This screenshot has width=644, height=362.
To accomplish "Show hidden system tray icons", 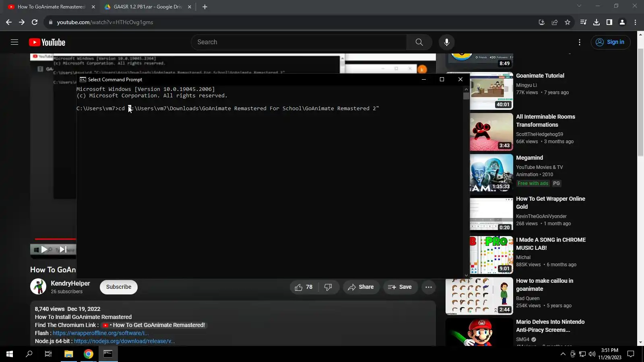I will (x=563, y=354).
